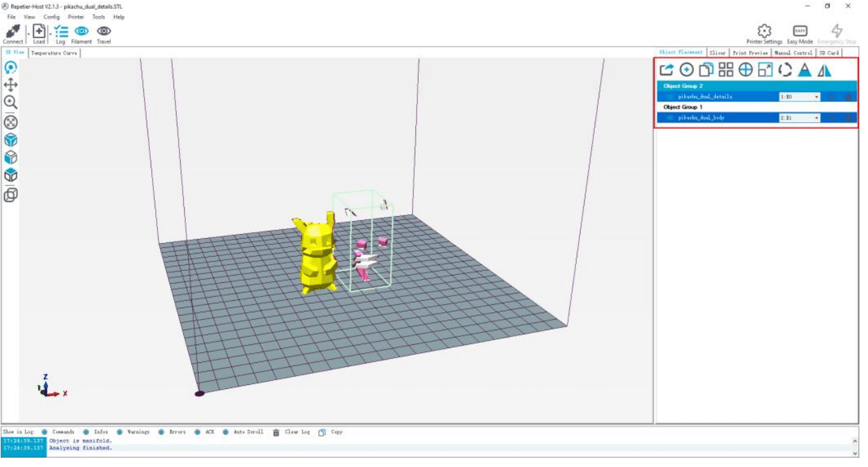868x467 pixels.
Task: Select the Rotate view tool
Action: [11, 67]
